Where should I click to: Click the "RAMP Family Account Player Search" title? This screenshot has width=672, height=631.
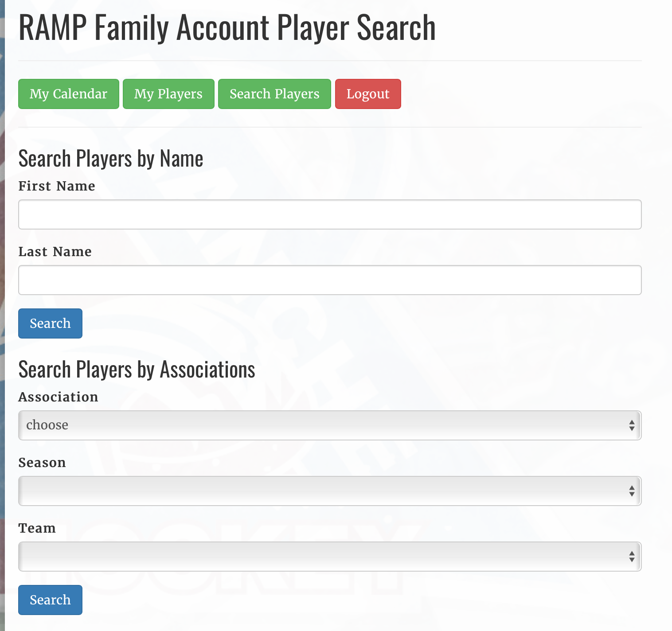(x=227, y=27)
